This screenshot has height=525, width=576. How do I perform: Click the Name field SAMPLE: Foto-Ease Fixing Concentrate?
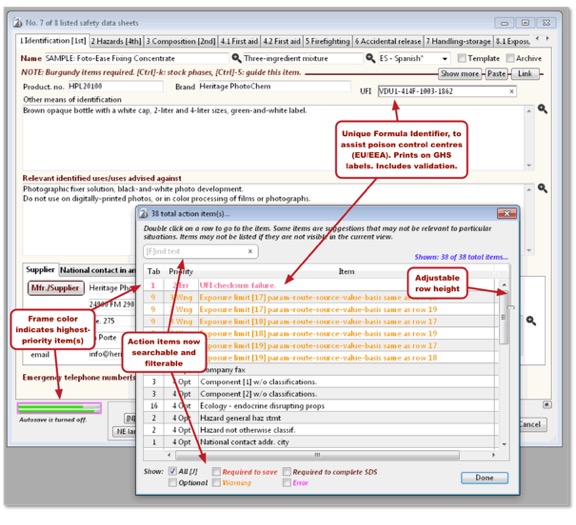137,58
